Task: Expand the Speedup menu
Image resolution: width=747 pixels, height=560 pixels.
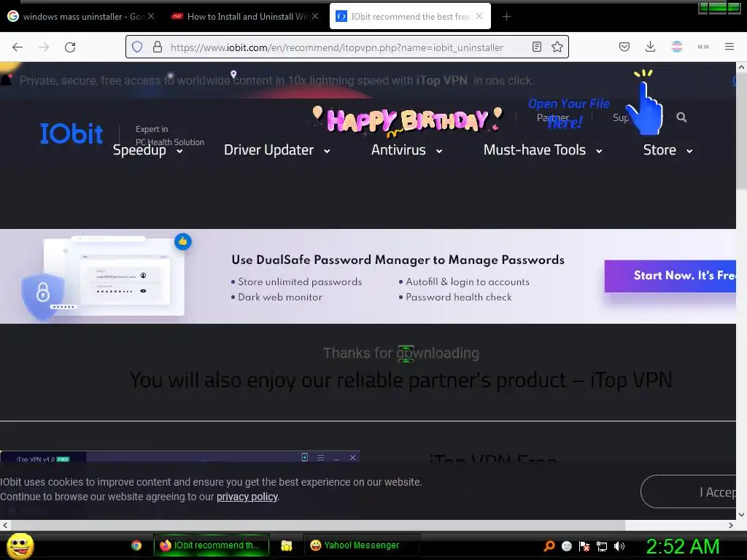Action: (147, 150)
